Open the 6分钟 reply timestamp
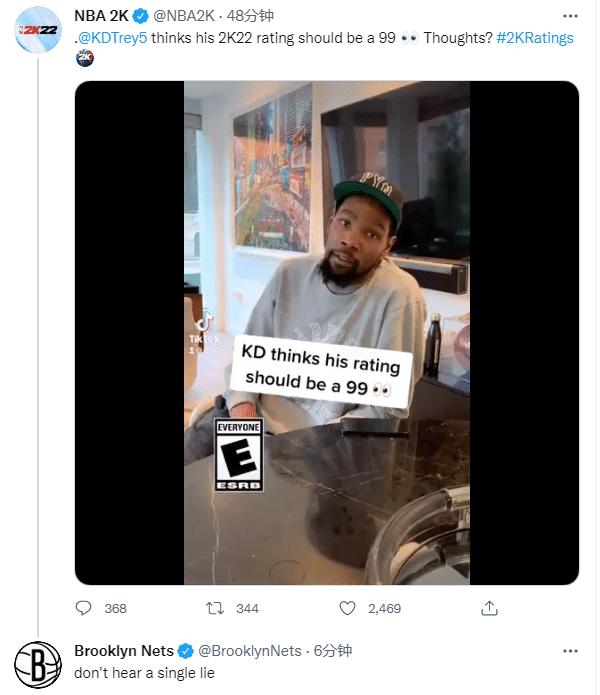The image size is (600, 695). 332,651
